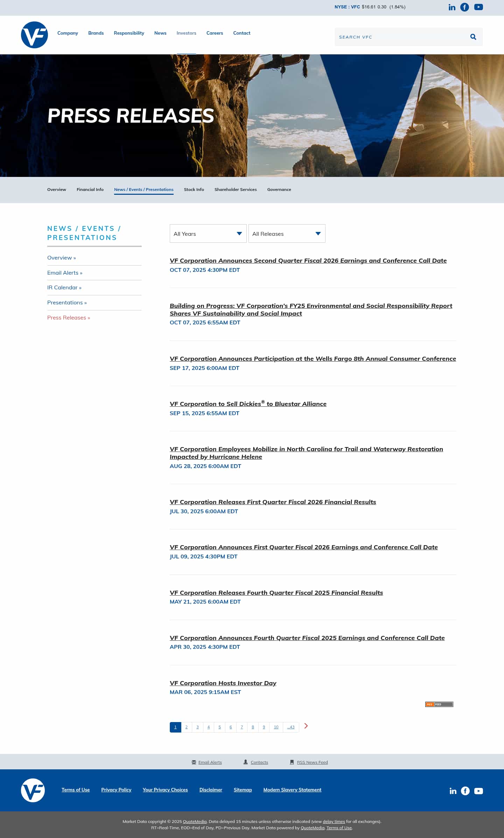Switch to the Stock Info tab
504x838 pixels.
tap(194, 190)
